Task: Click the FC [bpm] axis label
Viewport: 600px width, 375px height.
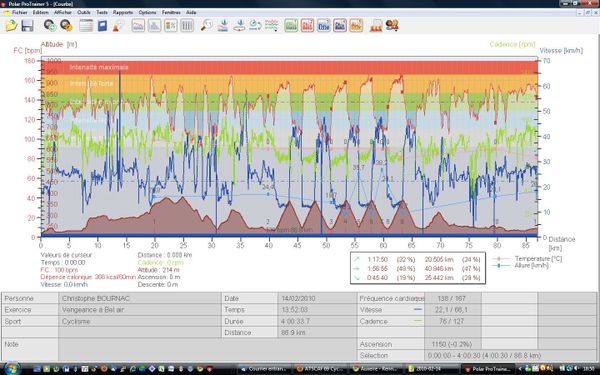Action: (27, 51)
